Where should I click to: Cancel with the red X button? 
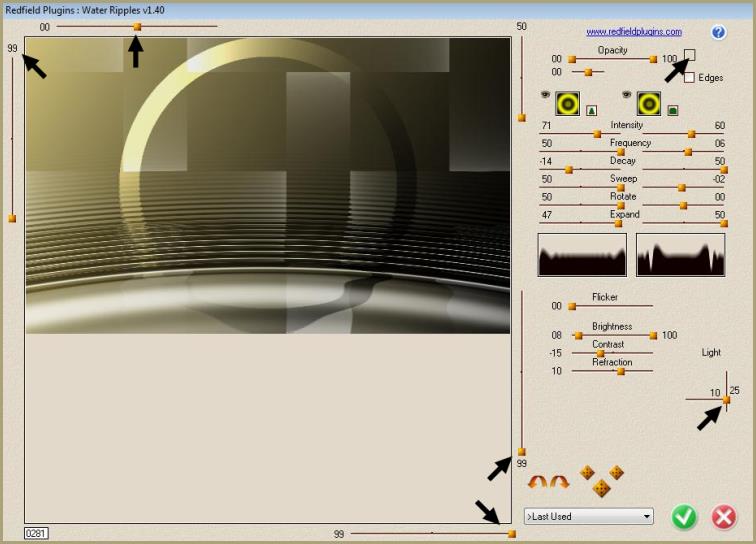tap(723, 516)
